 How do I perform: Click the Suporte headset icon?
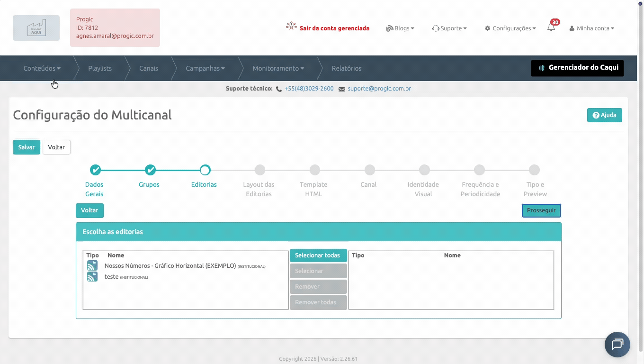point(436,28)
